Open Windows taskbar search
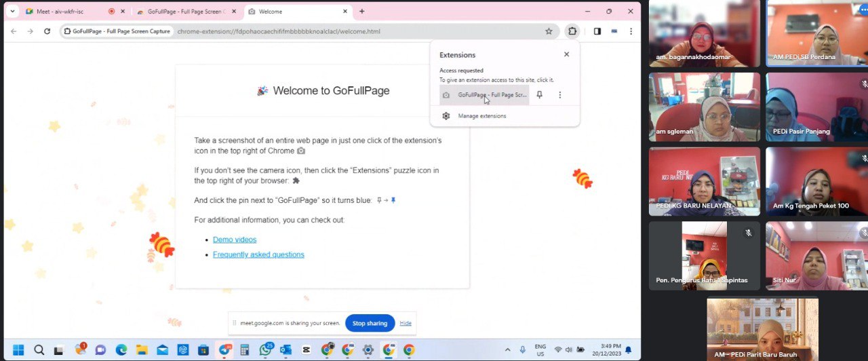 [39, 350]
